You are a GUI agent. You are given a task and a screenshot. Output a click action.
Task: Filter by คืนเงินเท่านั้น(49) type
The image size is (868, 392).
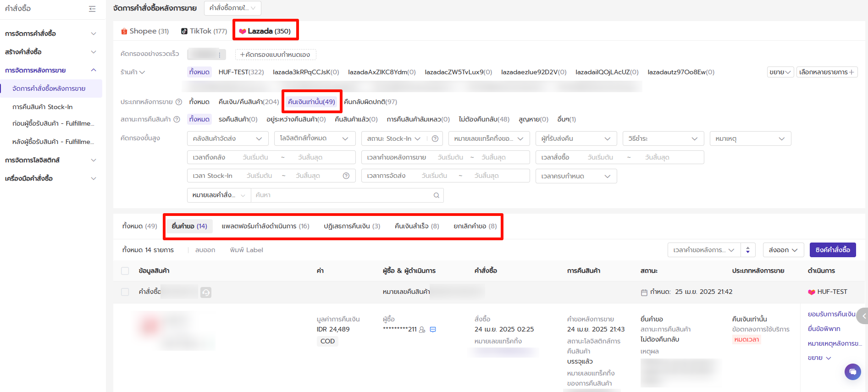[x=311, y=102]
